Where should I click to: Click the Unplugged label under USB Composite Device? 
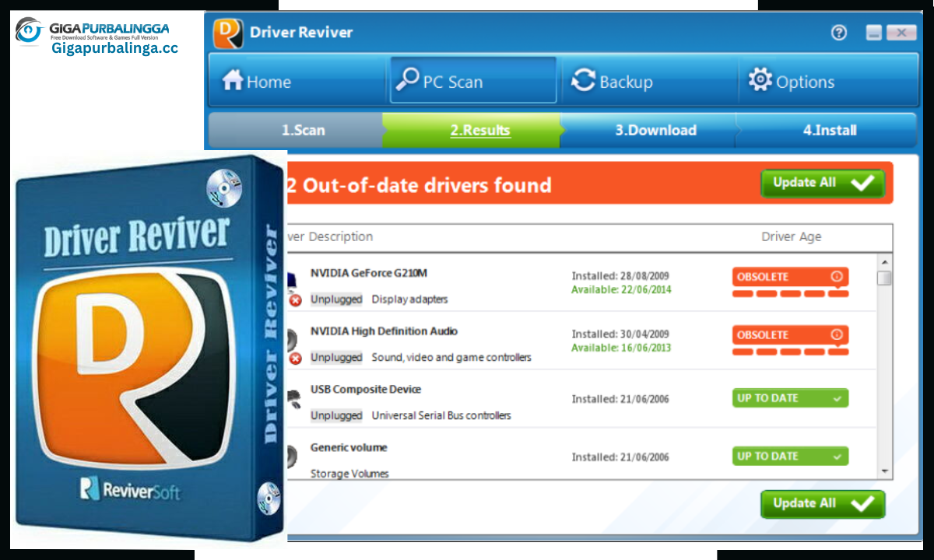click(336, 416)
